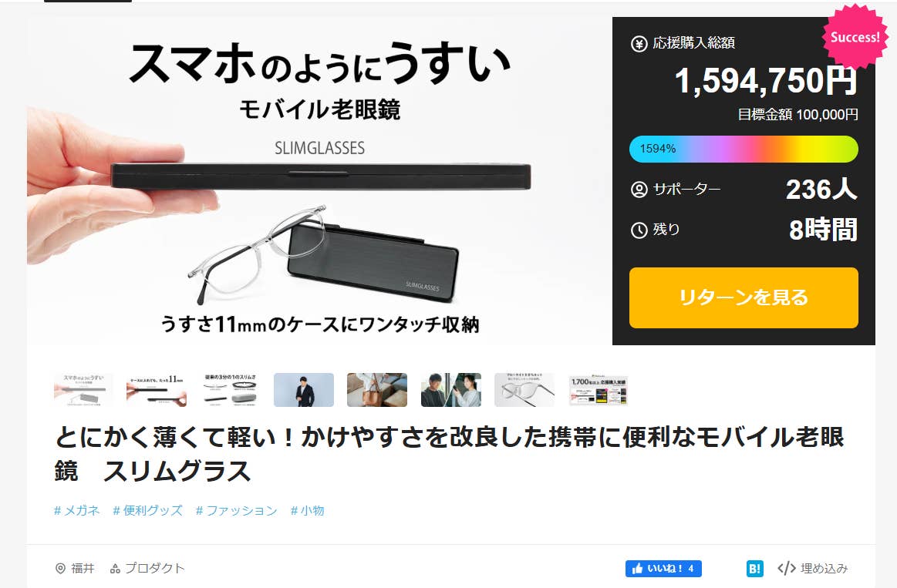897x588 pixels.
Task: Select the thumbnail showing the brown handbag
Action: [x=377, y=390]
